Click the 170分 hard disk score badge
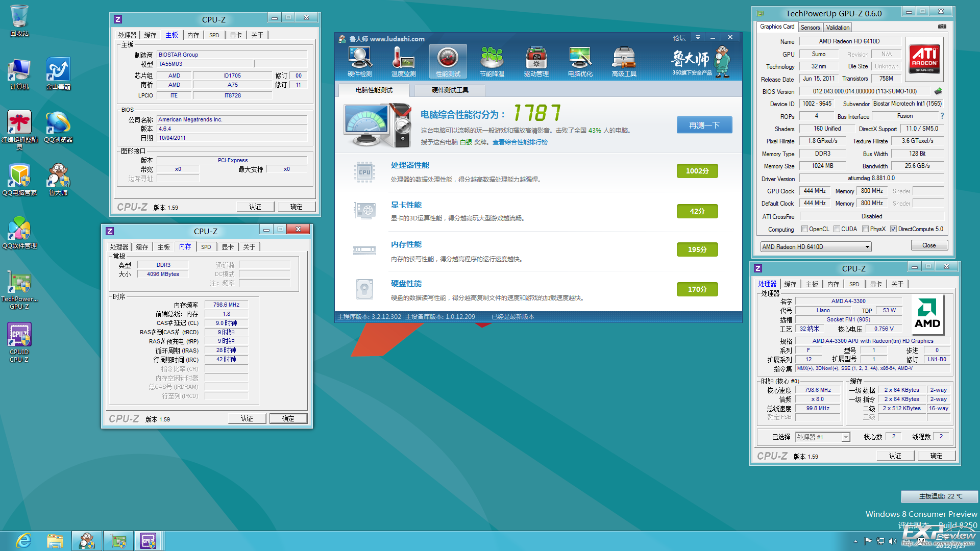The height and width of the screenshot is (551, 980). (x=697, y=289)
